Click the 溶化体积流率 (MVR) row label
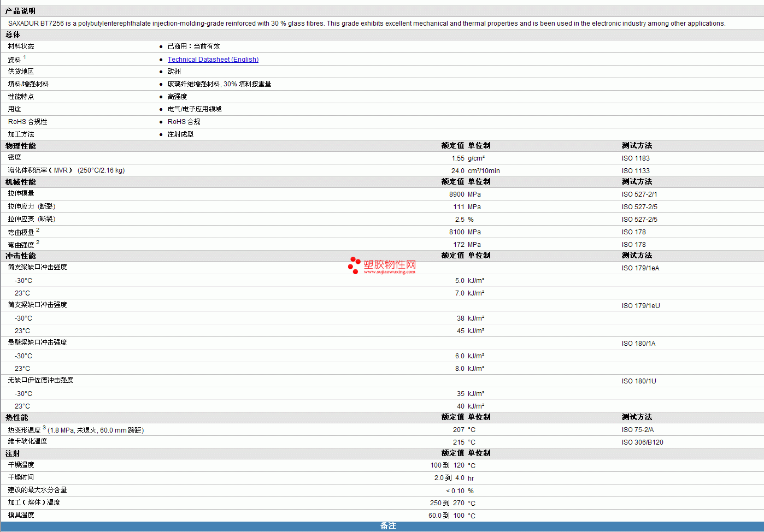This screenshot has width=764, height=532. point(66,170)
